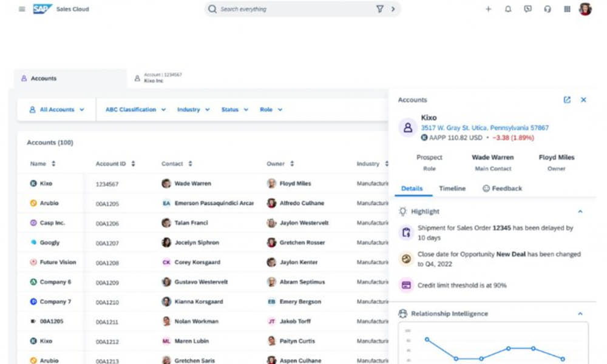
Task: Click the Future Vision company icon
Action: tap(33, 262)
